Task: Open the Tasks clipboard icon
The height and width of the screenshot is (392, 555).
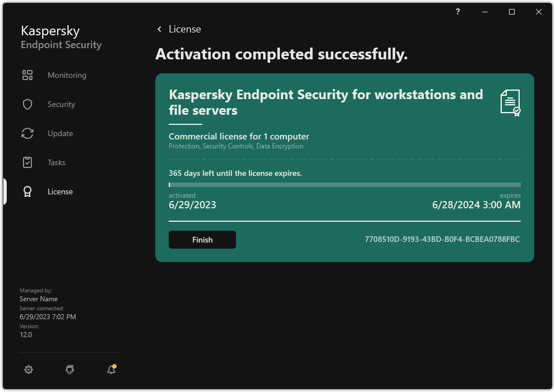Action: (x=27, y=162)
